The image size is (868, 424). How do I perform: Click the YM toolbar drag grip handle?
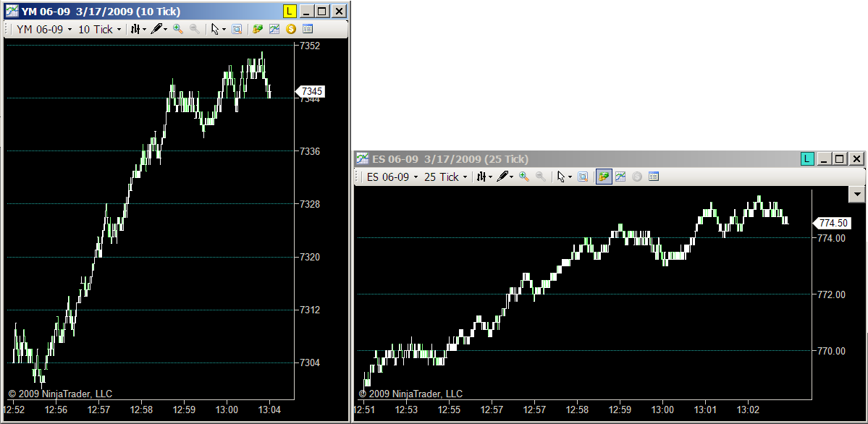pyautogui.click(x=7, y=30)
